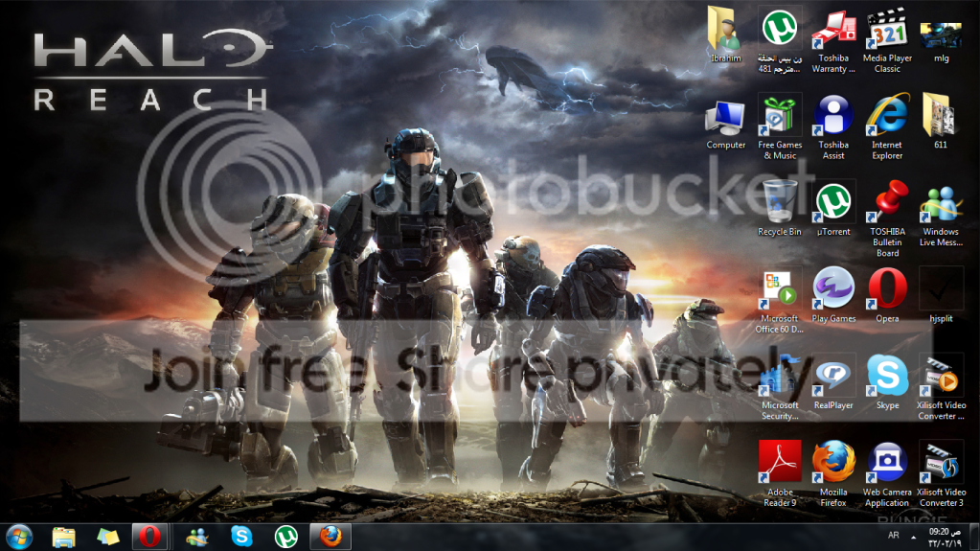Image resolution: width=980 pixels, height=551 pixels.
Task: Open the taskbar clock and date
Action: tap(946, 538)
